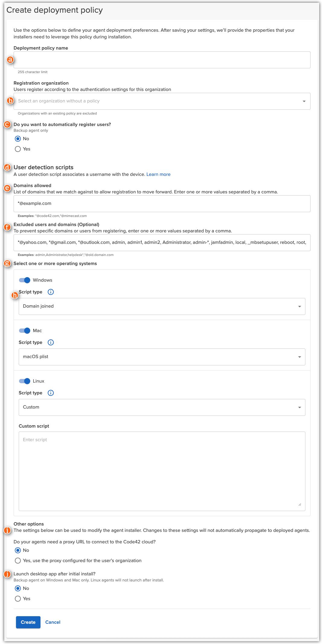The height and width of the screenshot is (644, 322).
Task: Select Yes for automatically register users
Action: 17,149
